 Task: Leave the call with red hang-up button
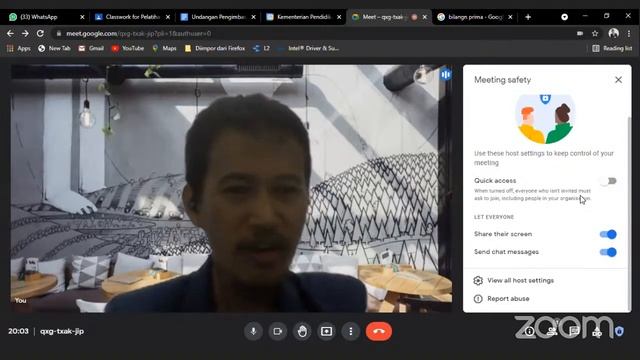coord(379,331)
